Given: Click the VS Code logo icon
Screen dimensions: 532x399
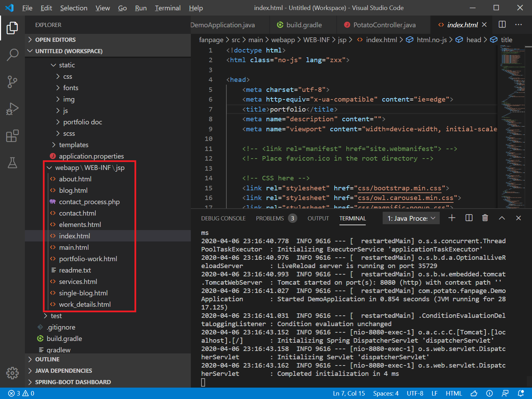Looking at the screenshot, I should [x=9, y=8].
